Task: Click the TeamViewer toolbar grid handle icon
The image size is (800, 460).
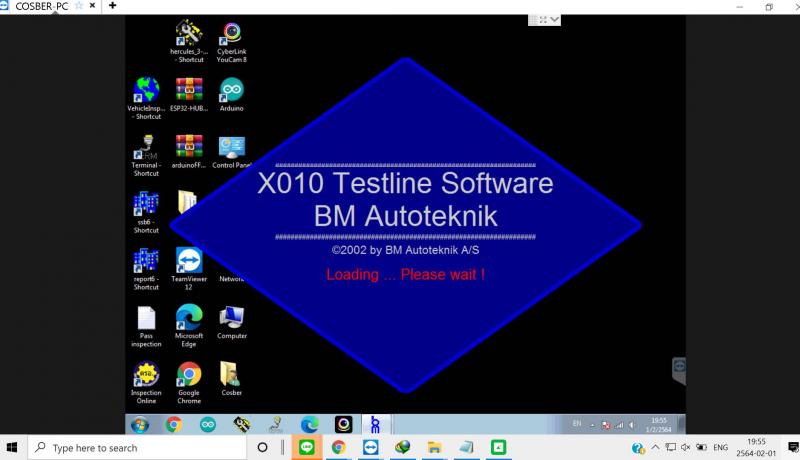Action: (x=533, y=20)
